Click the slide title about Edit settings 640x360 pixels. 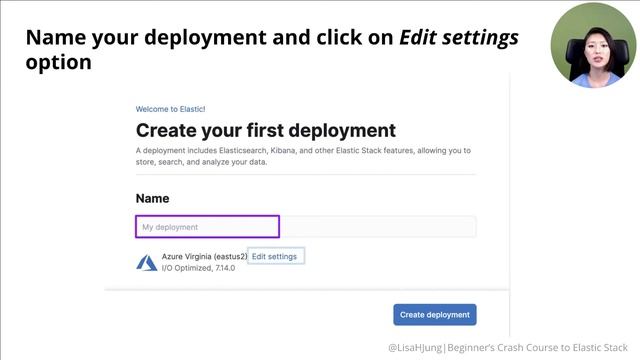[272, 49]
